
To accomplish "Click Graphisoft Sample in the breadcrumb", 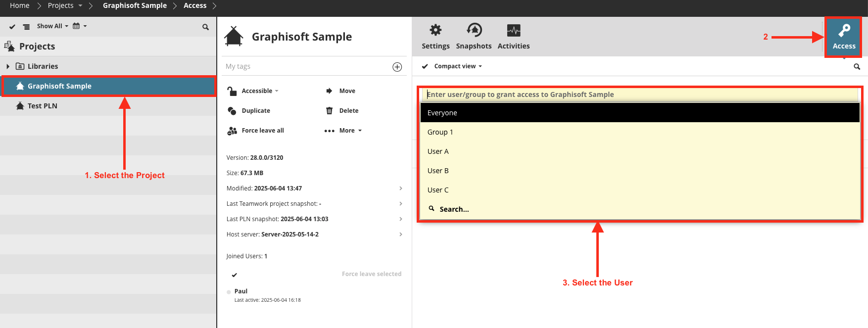I will [x=135, y=5].
